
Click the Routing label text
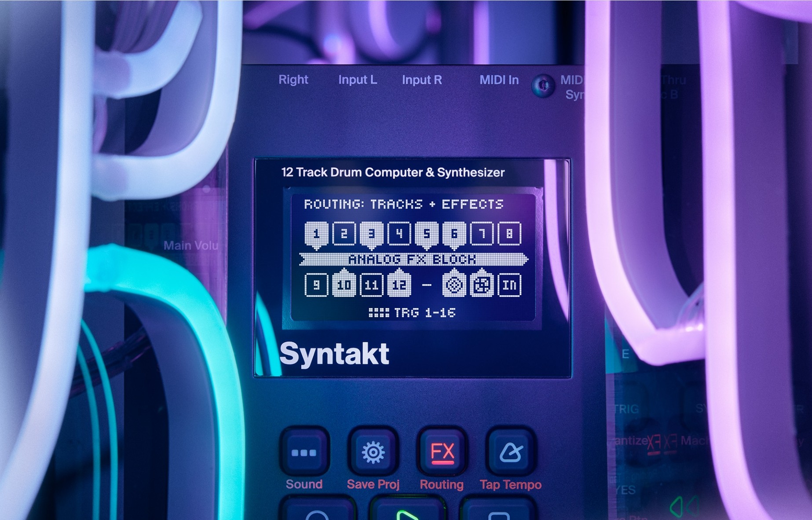[x=442, y=485]
